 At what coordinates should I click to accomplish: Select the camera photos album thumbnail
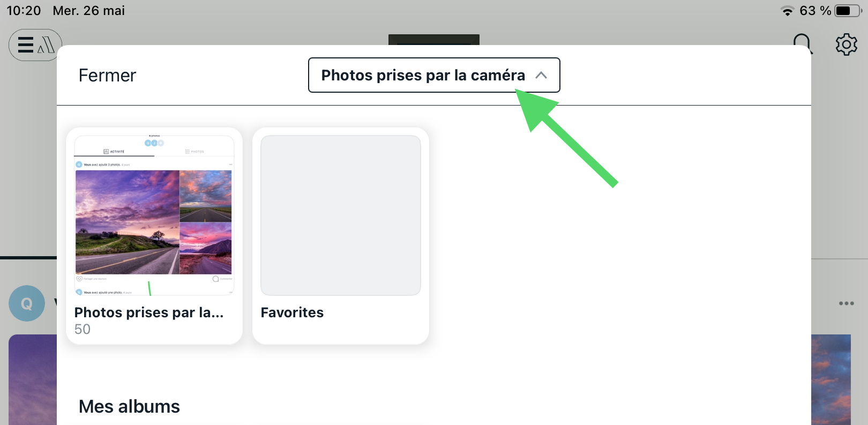point(154,215)
